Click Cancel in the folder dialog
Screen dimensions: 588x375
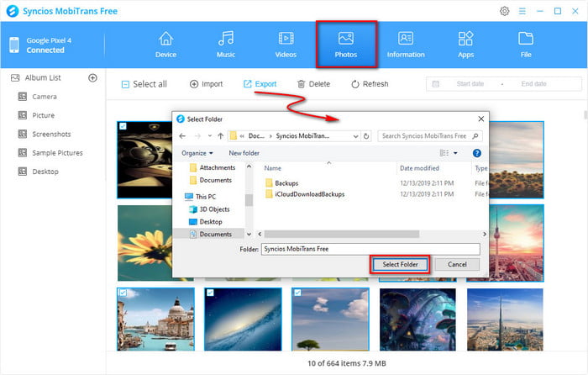[x=457, y=265]
